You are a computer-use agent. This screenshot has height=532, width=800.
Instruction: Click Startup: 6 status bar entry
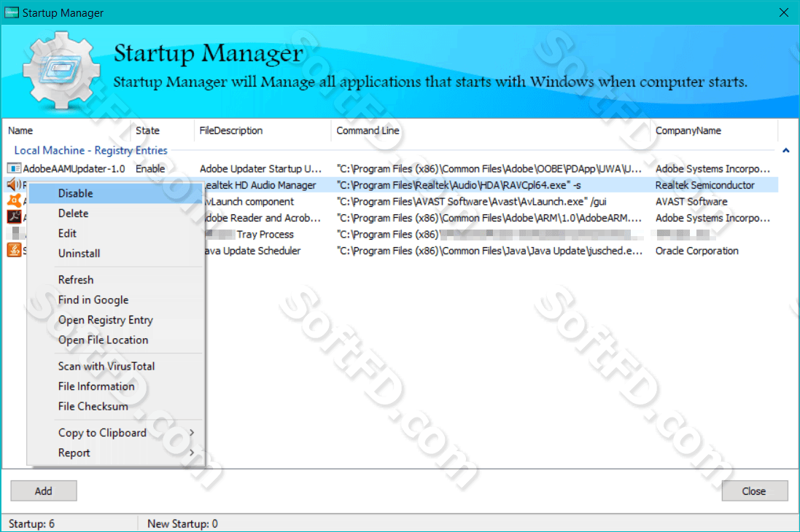tap(31, 524)
